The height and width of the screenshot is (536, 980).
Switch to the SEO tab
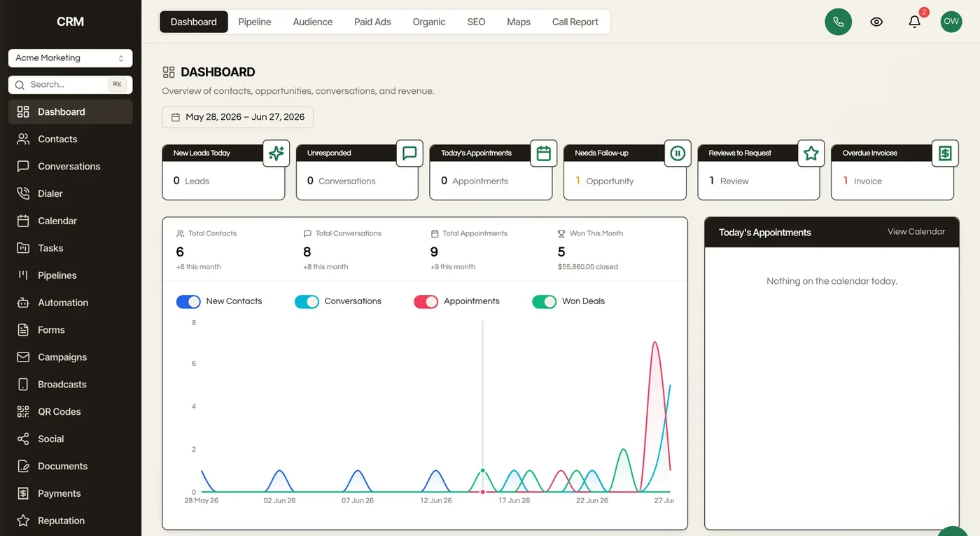click(x=476, y=22)
